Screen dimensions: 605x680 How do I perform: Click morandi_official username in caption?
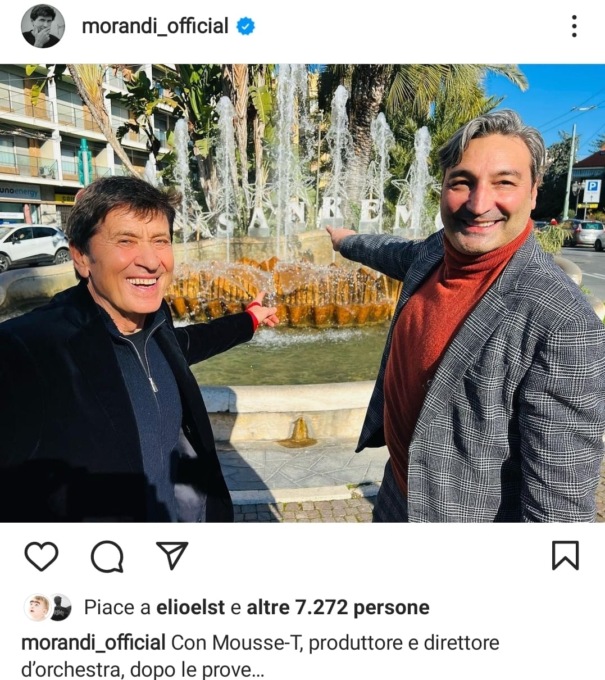coord(93,643)
